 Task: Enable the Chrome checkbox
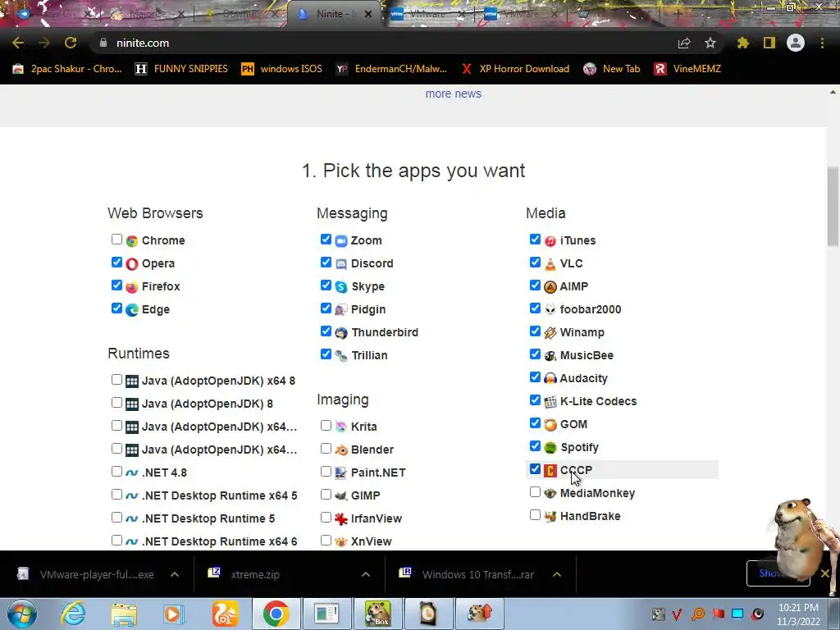click(116, 240)
